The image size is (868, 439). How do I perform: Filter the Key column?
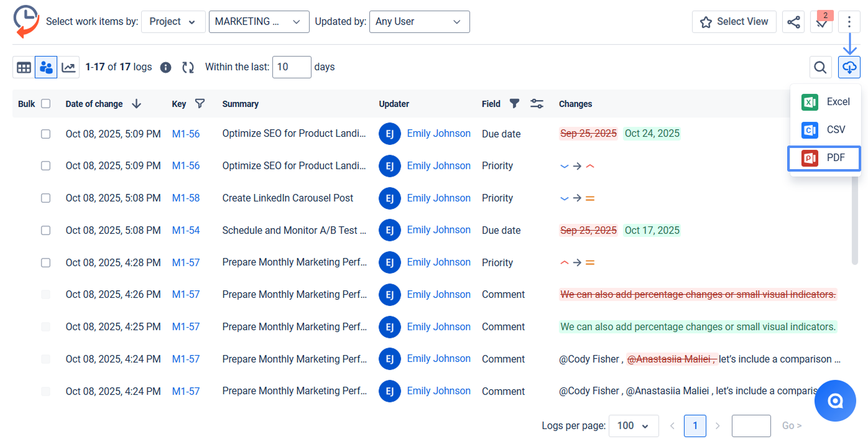[x=200, y=104]
